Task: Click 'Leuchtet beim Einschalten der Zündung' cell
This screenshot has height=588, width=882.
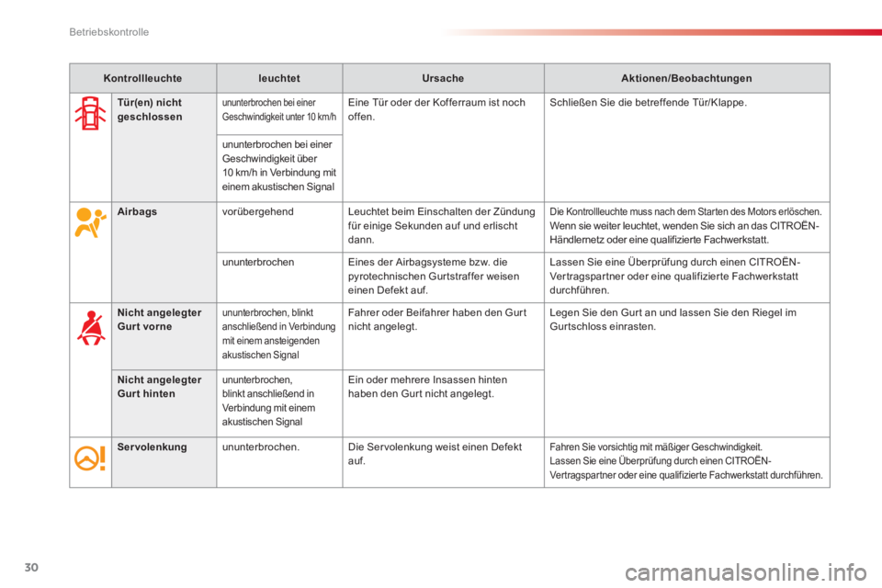Action: [442, 226]
